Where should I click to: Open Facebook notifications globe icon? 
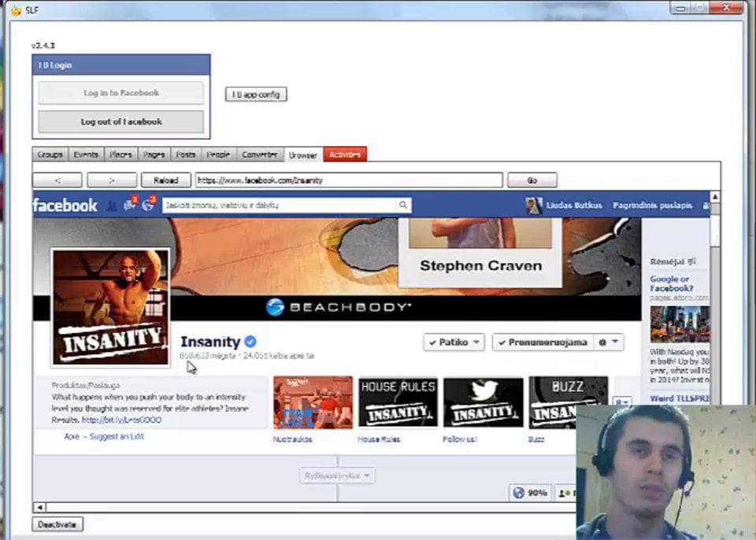(149, 204)
